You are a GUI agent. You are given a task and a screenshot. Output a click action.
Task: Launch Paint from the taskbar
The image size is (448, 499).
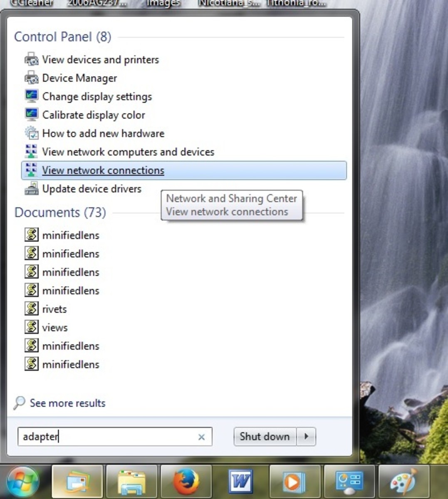point(403,481)
